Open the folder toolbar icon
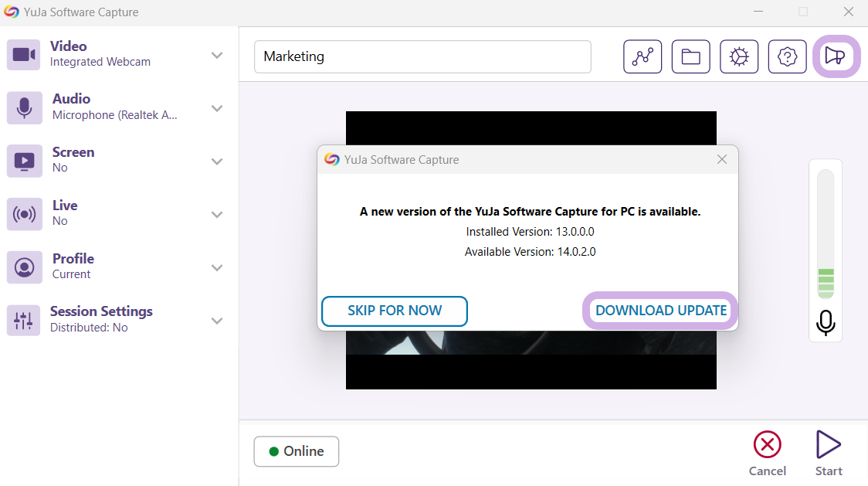This screenshot has height=486, width=868. pos(690,56)
